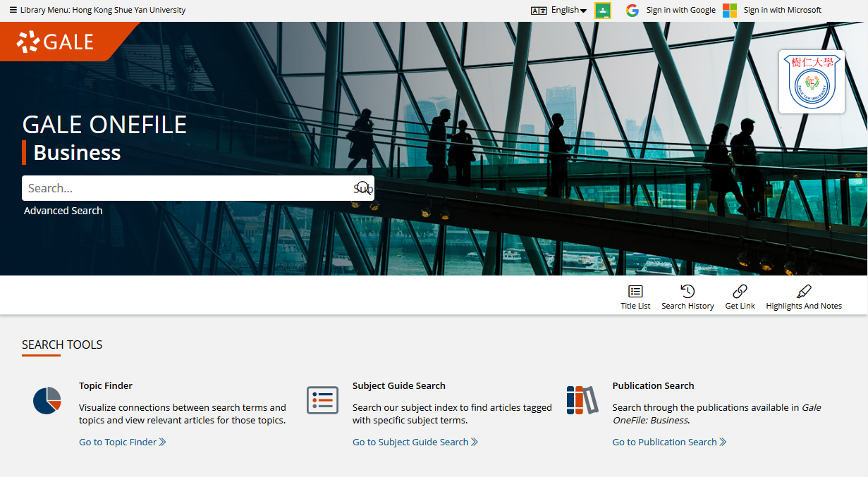The image size is (868, 477).
Task: Sign in with Google
Action: (671, 11)
